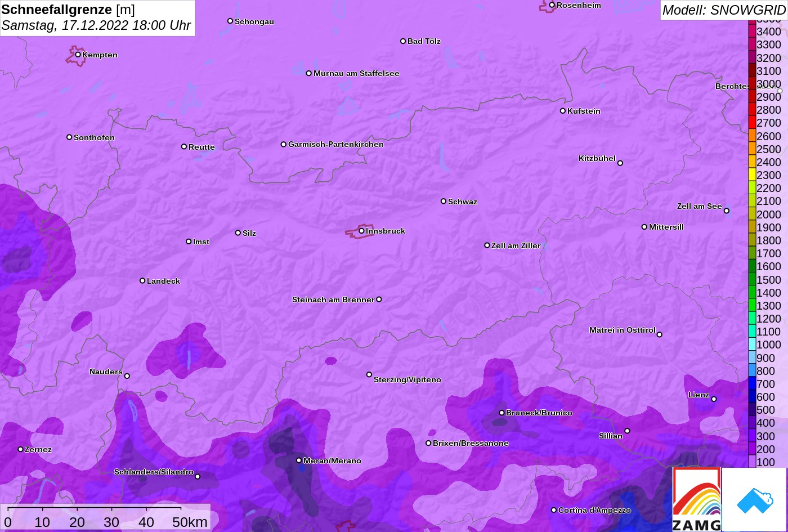Click the Schlanders/Silandro label
The width and height of the screenshot is (788, 532).
click(x=154, y=472)
